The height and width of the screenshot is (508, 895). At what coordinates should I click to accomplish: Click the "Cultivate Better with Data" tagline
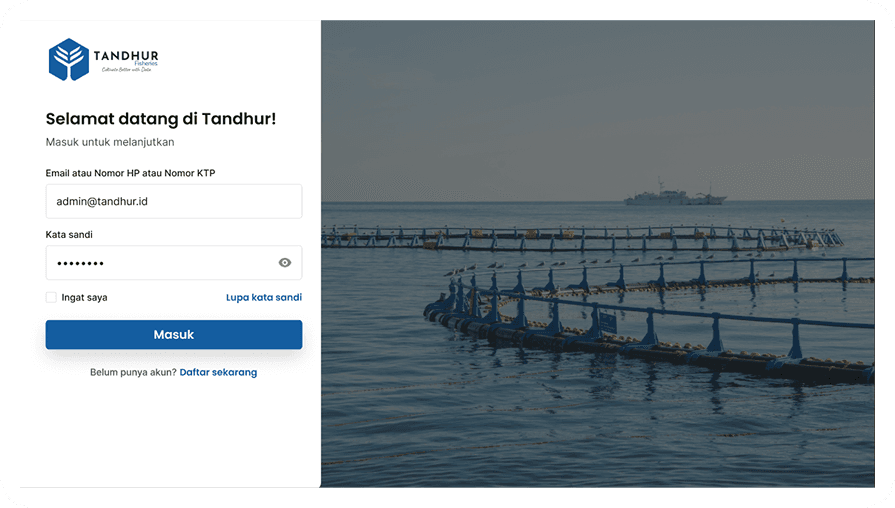124,70
